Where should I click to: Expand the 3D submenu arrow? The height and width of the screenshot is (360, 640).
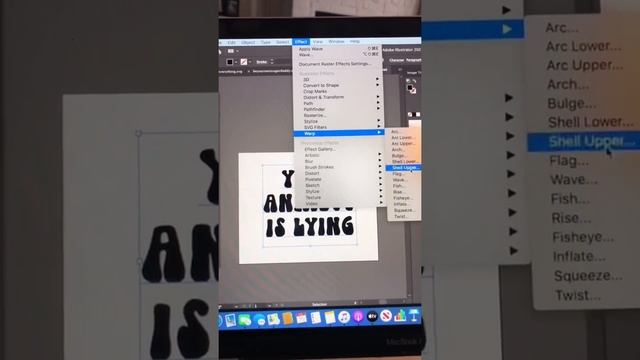pyautogui.click(x=378, y=79)
